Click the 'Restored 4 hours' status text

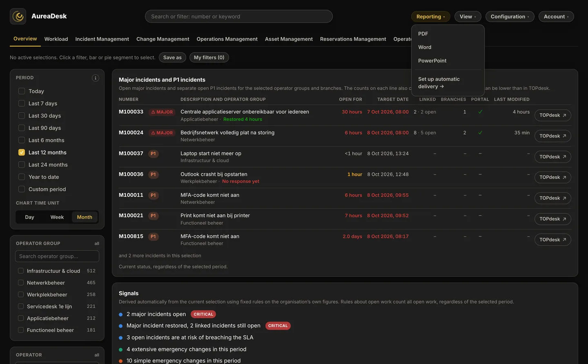(243, 120)
